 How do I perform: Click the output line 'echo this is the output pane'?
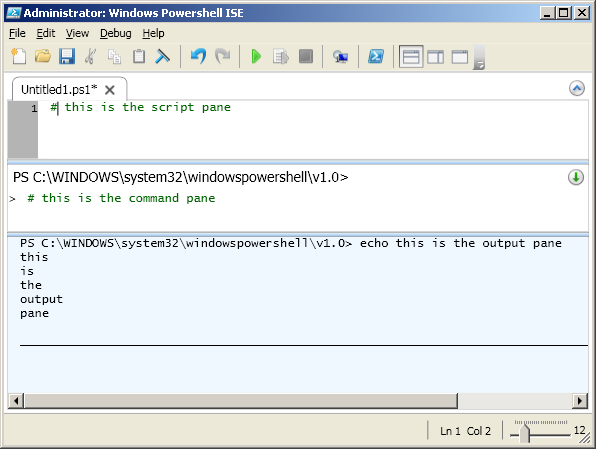pos(460,243)
